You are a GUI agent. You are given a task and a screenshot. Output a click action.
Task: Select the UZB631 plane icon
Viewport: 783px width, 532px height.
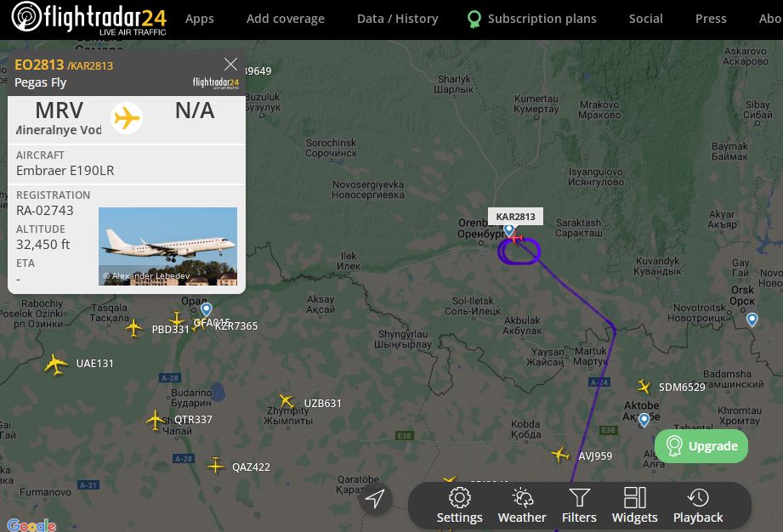tap(287, 401)
